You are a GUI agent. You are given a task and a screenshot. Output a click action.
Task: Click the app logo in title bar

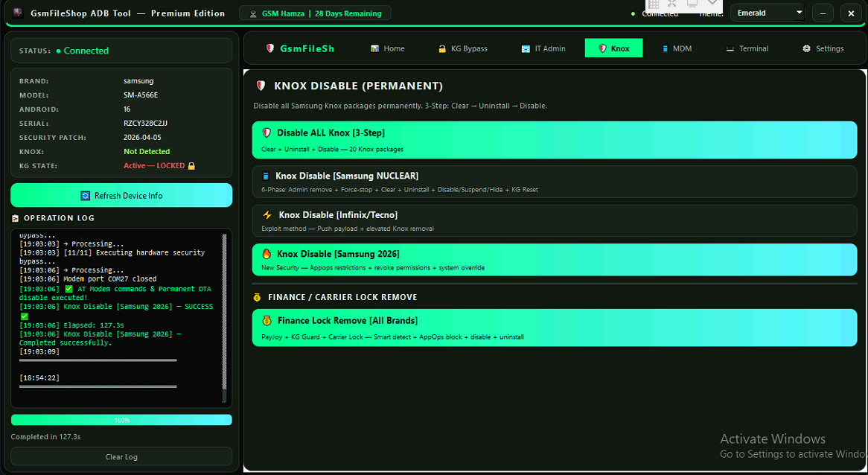[x=19, y=13]
